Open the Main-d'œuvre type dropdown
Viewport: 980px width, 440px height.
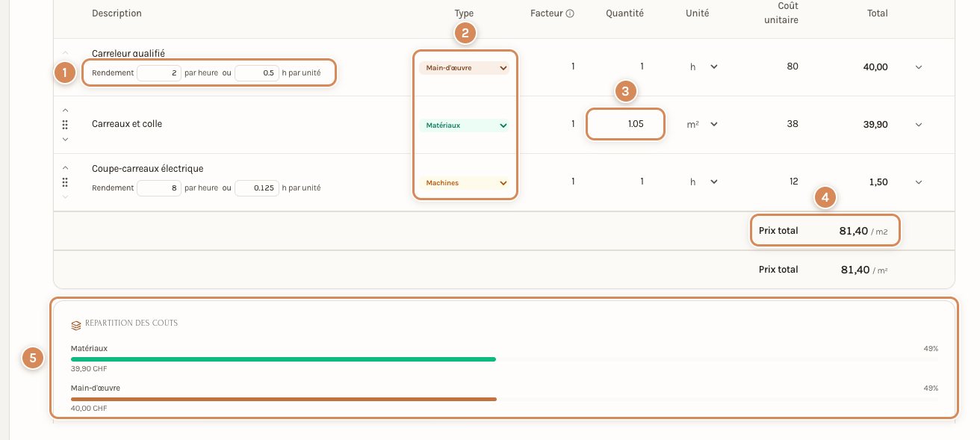464,68
